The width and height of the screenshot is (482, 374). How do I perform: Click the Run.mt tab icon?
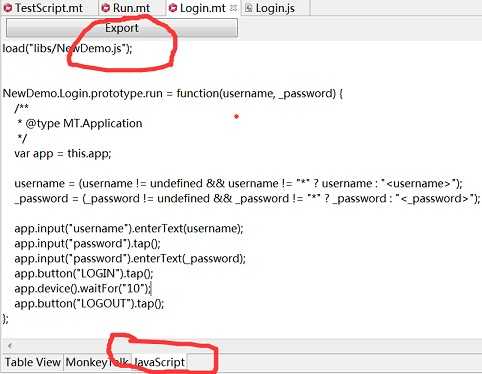[x=106, y=8]
